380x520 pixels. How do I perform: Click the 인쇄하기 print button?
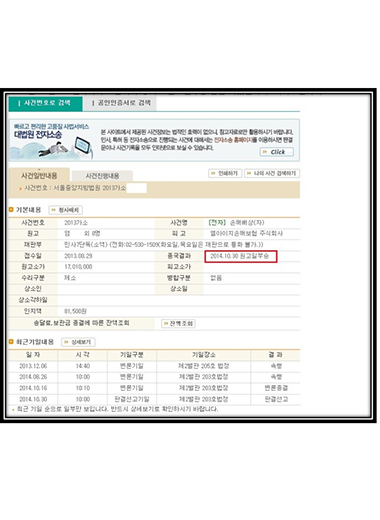[x=225, y=173]
